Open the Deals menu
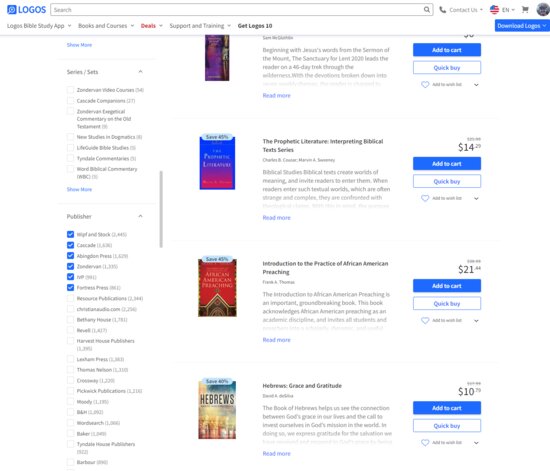The image size is (550, 471). (152, 26)
